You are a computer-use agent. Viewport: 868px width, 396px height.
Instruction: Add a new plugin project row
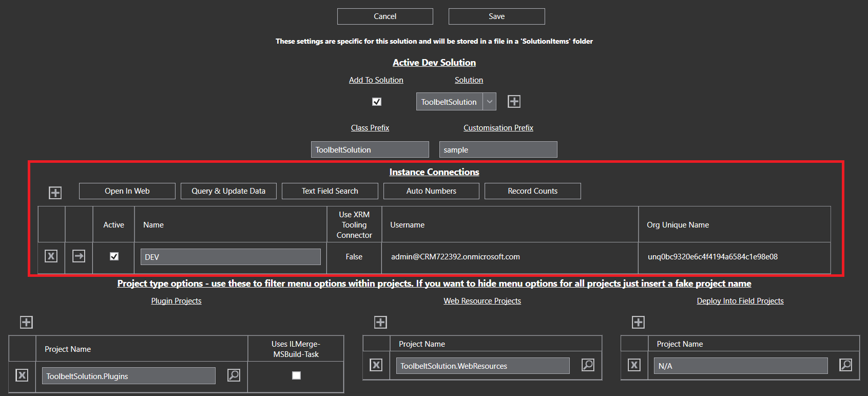point(26,322)
